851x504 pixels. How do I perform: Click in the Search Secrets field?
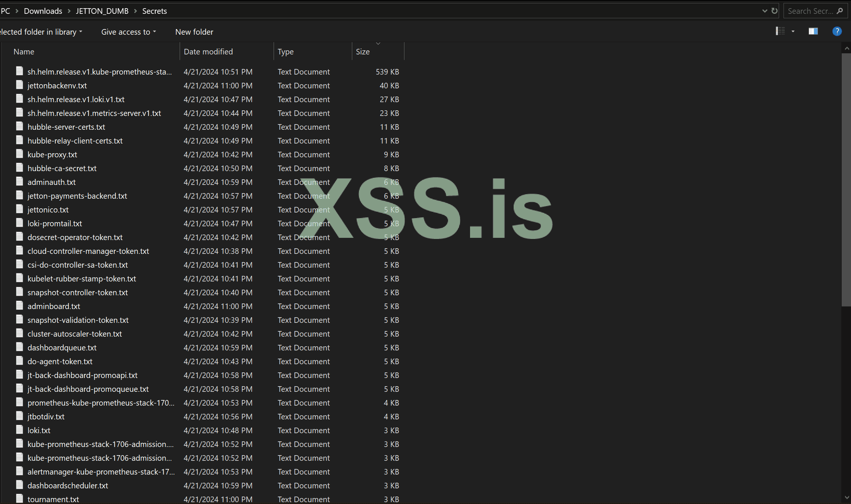810,11
